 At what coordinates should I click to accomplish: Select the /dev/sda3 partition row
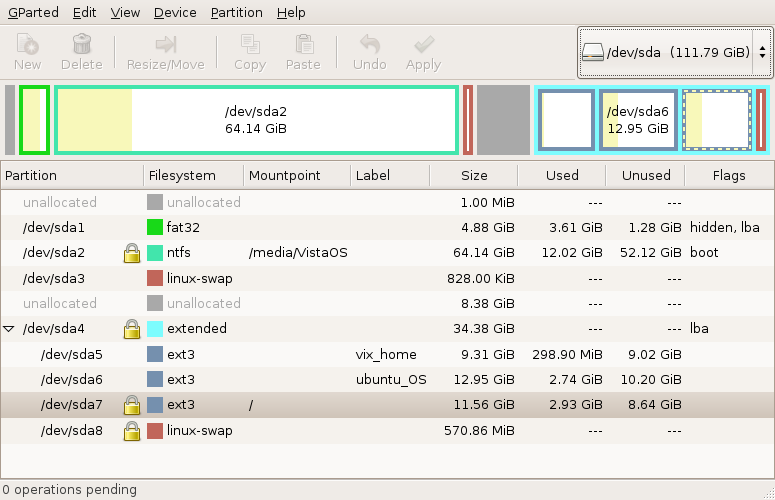(388, 278)
